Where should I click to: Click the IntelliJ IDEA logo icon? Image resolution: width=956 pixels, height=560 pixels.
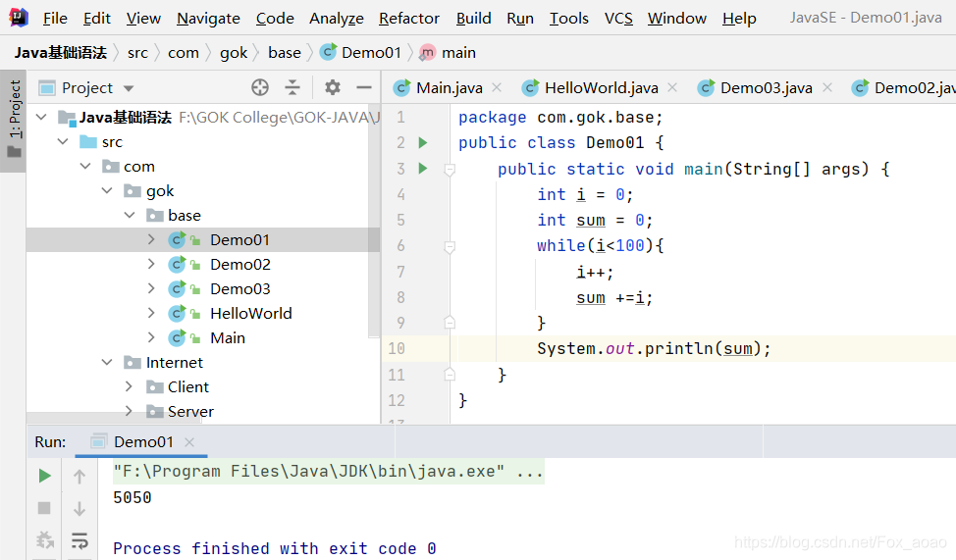(19, 18)
